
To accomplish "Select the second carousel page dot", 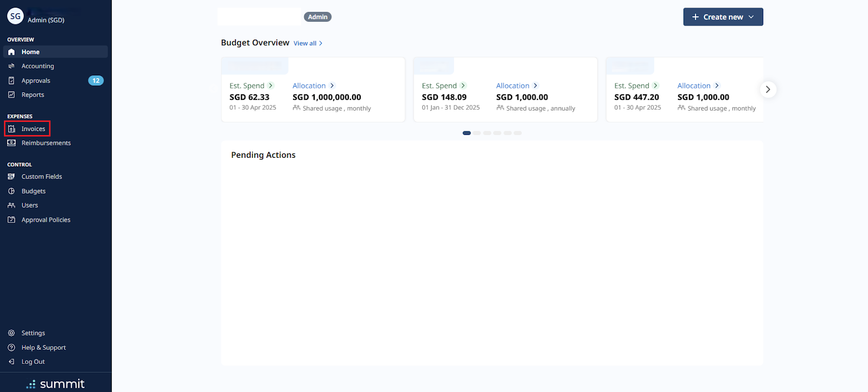I will click(x=477, y=133).
